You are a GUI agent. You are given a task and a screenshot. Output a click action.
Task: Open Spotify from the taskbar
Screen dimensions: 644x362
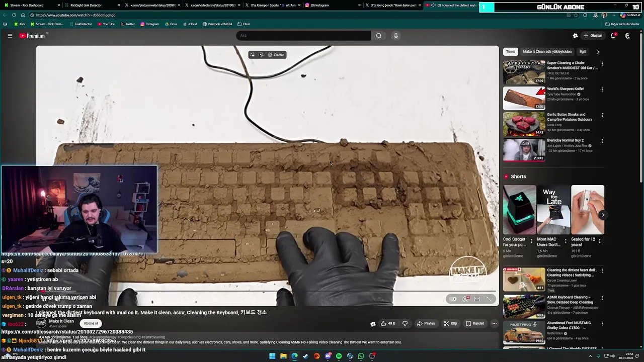pyautogui.click(x=339, y=356)
